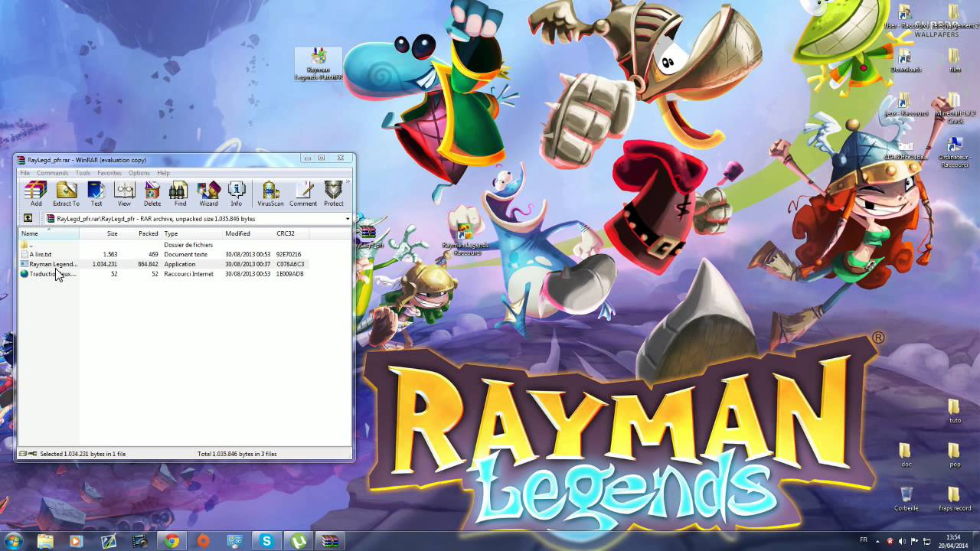Run the Test archive tool
Image resolution: width=980 pixels, height=551 pixels.
coord(96,194)
